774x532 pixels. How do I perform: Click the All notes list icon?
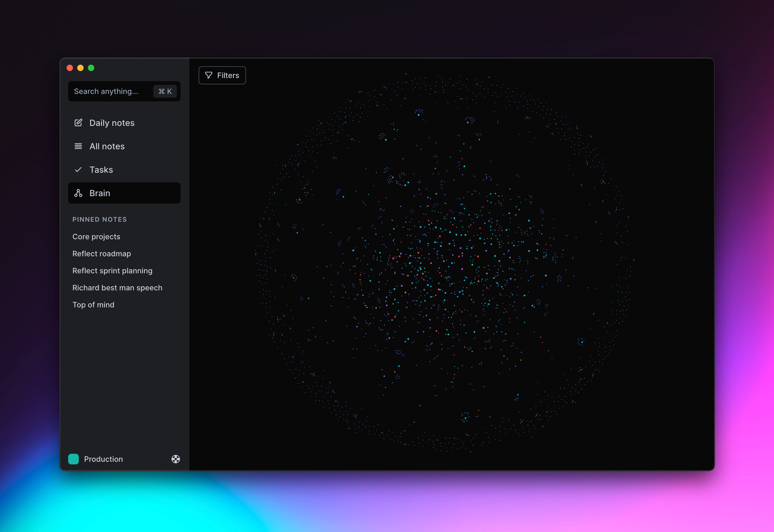tap(78, 146)
